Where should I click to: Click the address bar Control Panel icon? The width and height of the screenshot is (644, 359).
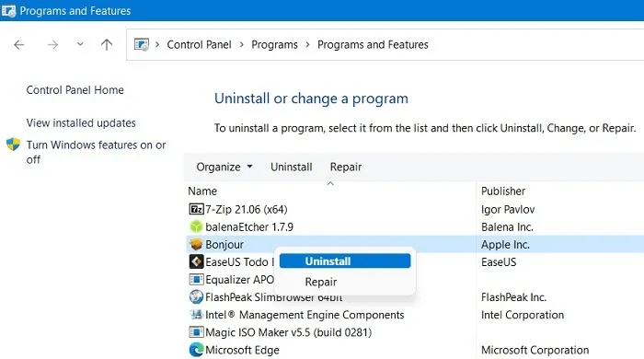(x=142, y=44)
